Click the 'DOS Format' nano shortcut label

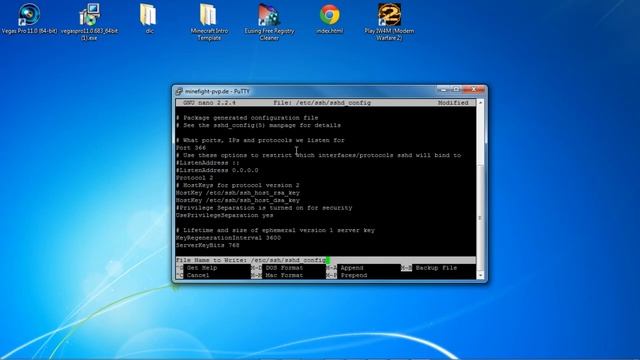click(x=284, y=268)
